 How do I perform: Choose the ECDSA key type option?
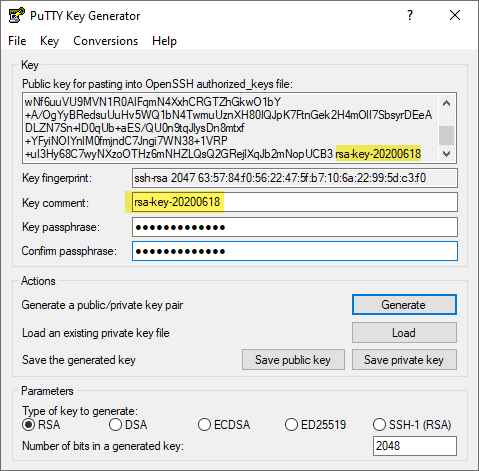point(204,425)
